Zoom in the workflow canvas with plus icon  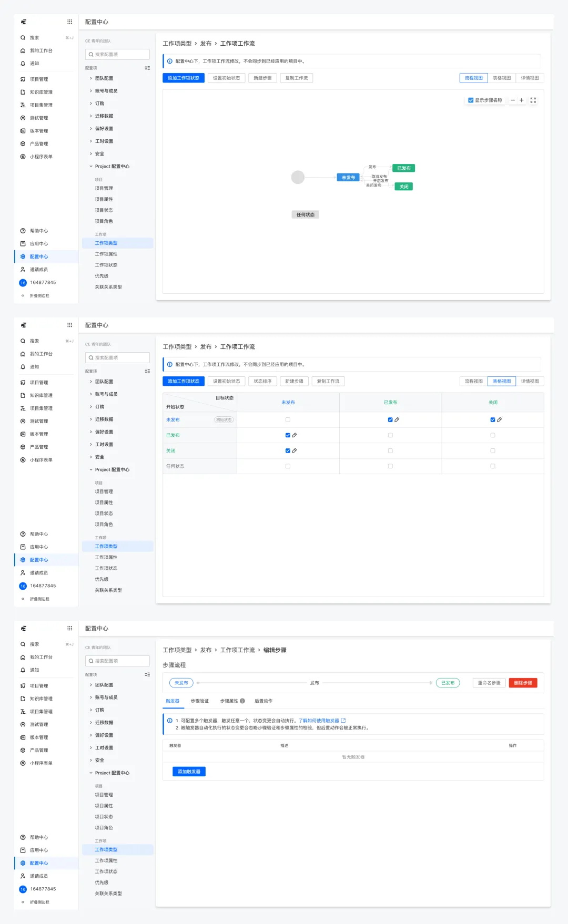tap(522, 100)
